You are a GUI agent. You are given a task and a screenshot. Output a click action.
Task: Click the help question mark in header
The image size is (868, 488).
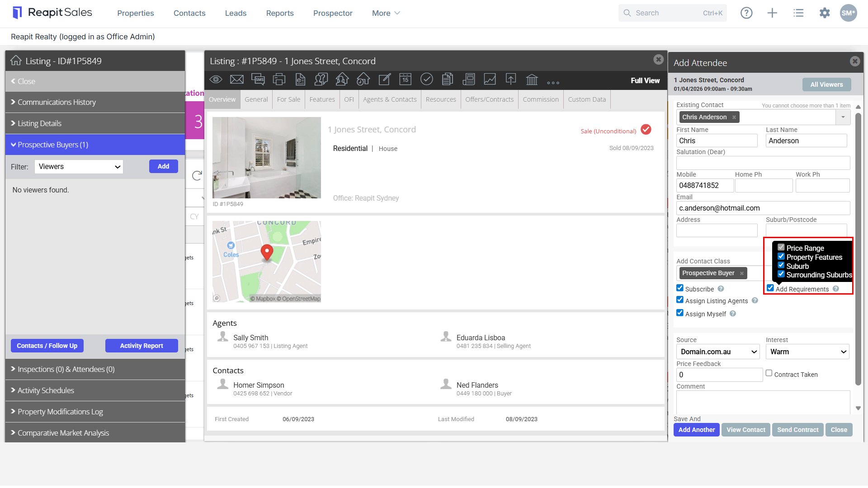coord(746,13)
